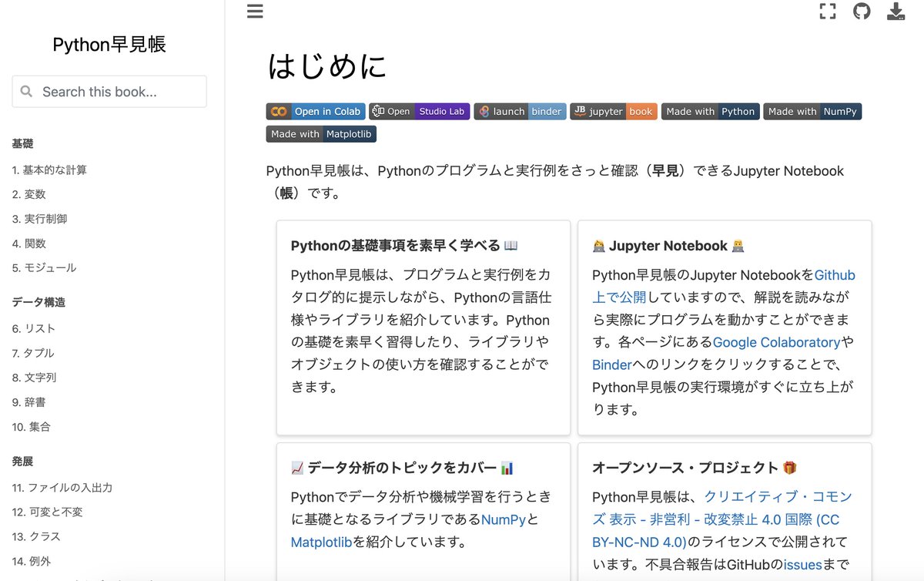Enter fullscreen mode

point(828,12)
